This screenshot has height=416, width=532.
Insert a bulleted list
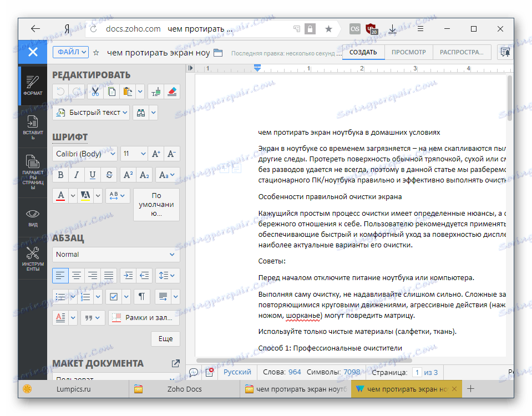point(60,297)
